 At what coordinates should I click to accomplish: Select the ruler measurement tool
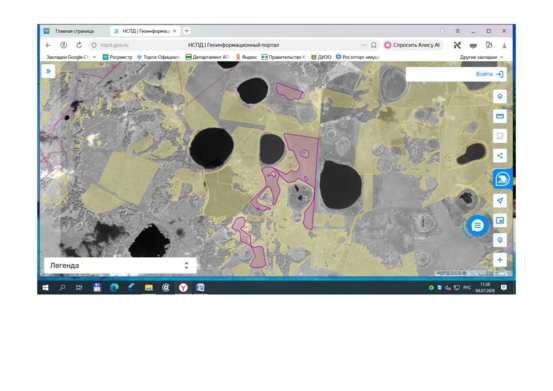500,116
